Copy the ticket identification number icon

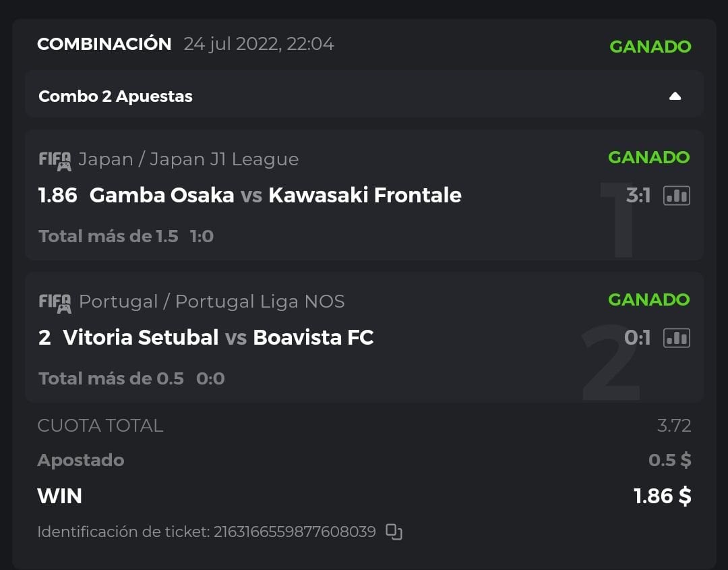(394, 532)
